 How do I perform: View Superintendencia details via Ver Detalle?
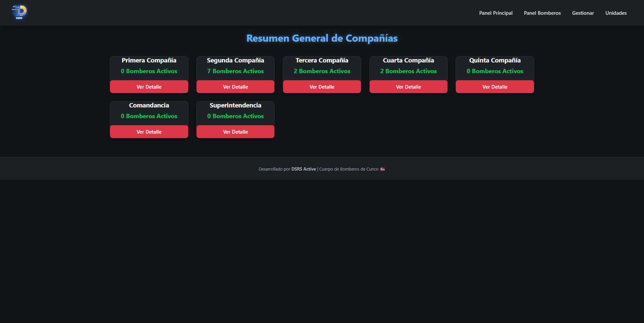(235, 132)
